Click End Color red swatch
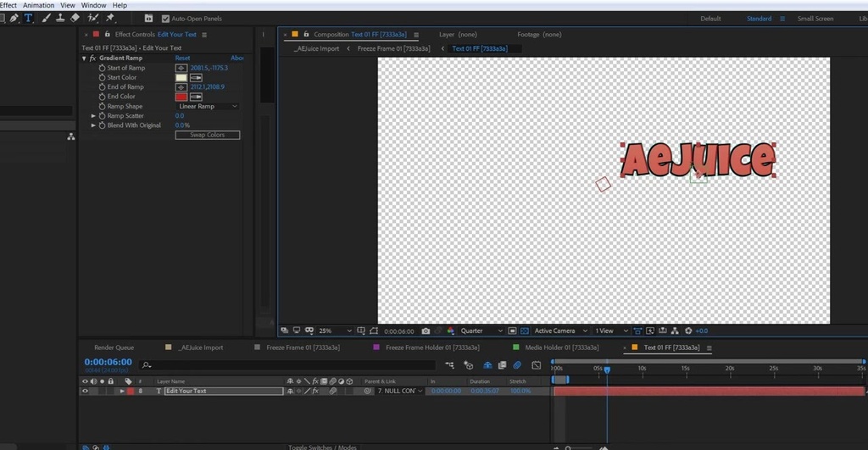Screen dimensions: 868x450 coord(181,97)
